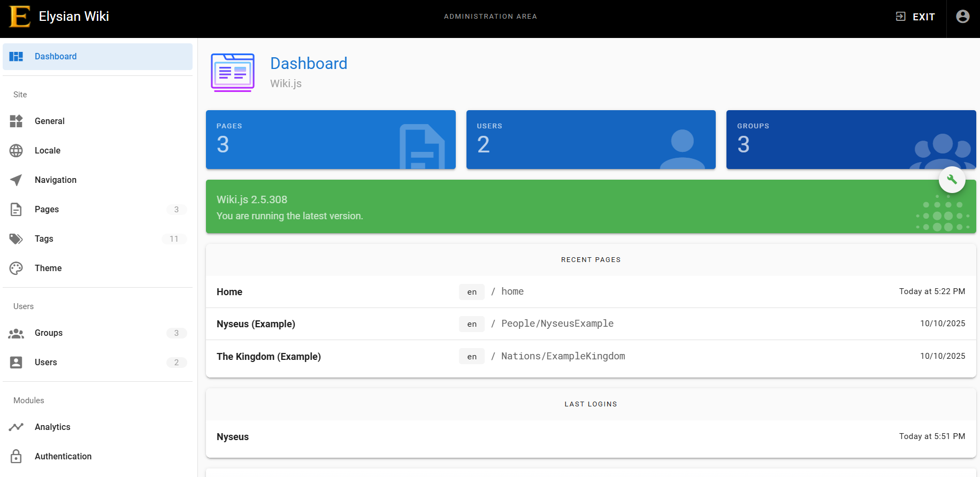Open Users management in the sidebar
Viewport: 980px width, 477px height.
46,363
